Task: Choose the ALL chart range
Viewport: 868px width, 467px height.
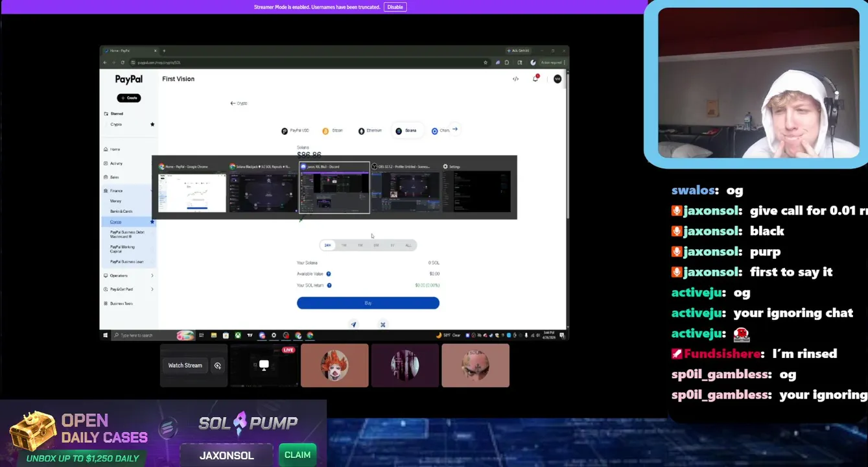Action: click(408, 245)
